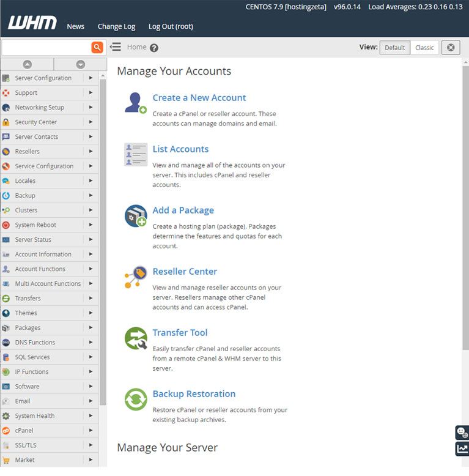
Task: Open the Backup Restoration link
Action: 194,394
